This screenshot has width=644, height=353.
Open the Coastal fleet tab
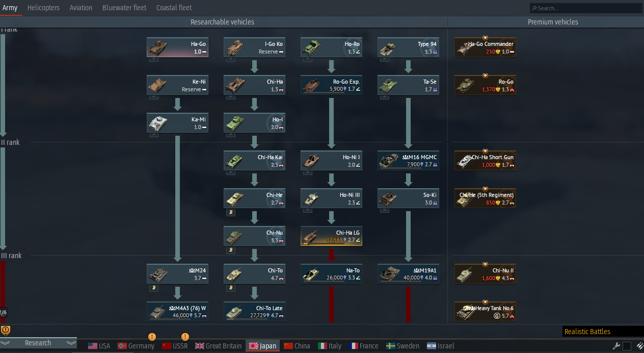click(174, 8)
